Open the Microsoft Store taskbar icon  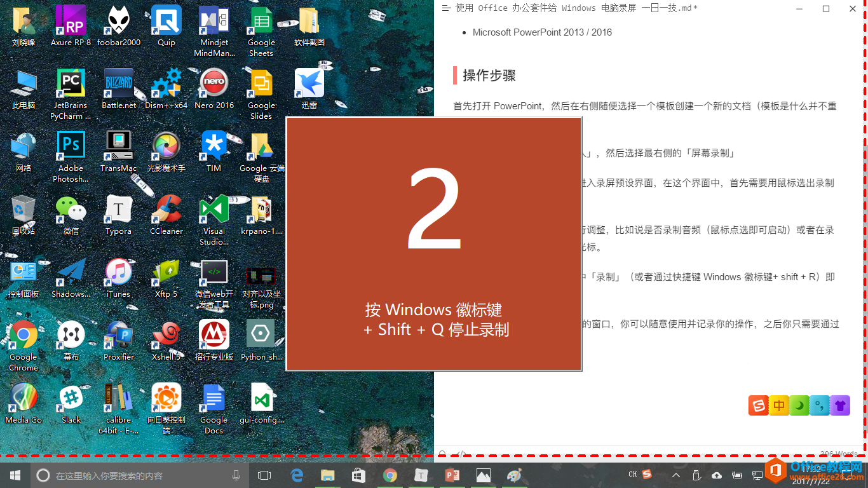click(359, 475)
